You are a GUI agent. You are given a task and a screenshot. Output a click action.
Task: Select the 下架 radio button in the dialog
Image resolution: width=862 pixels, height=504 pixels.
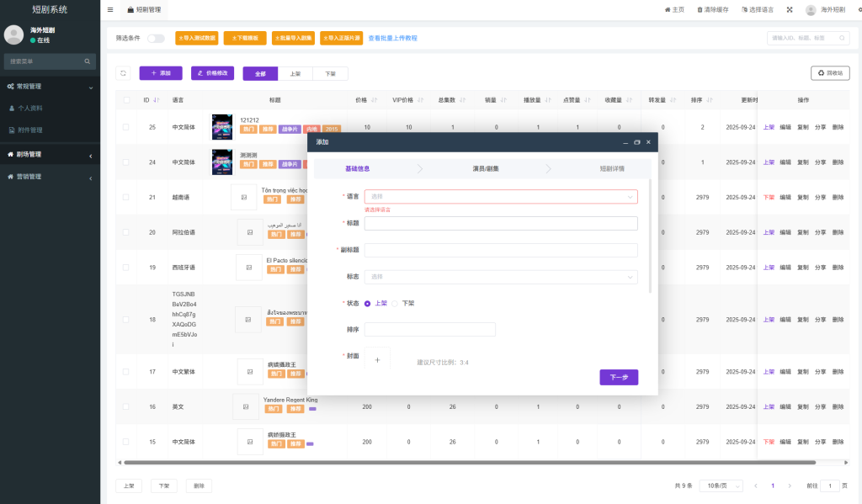pos(393,303)
